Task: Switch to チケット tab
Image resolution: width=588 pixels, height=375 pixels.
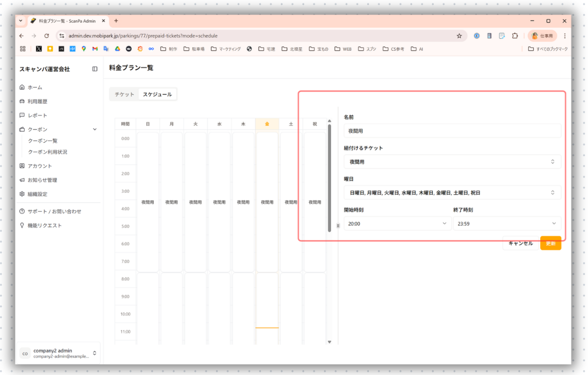Action: 124,94
